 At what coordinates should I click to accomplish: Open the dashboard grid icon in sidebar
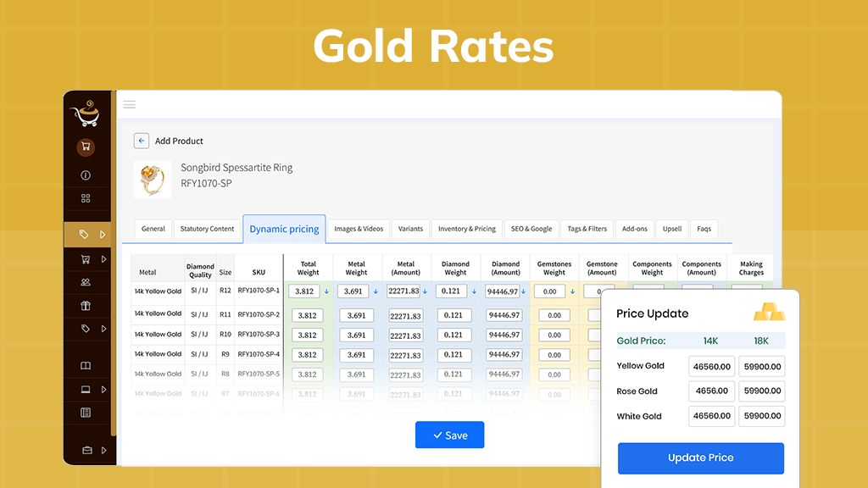point(86,198)
